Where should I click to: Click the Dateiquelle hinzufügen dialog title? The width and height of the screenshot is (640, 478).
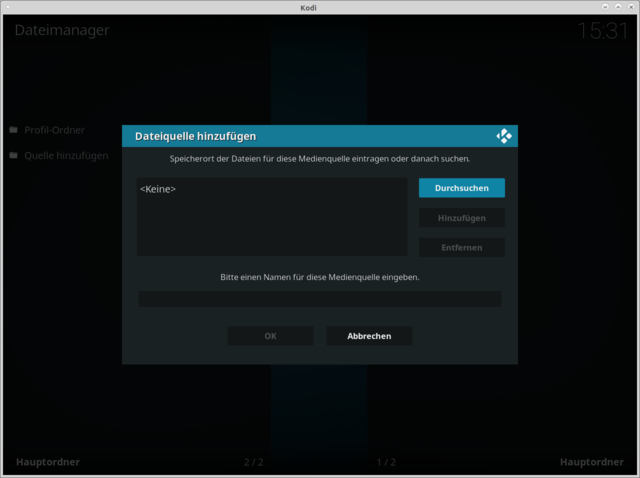click(196, 136)
